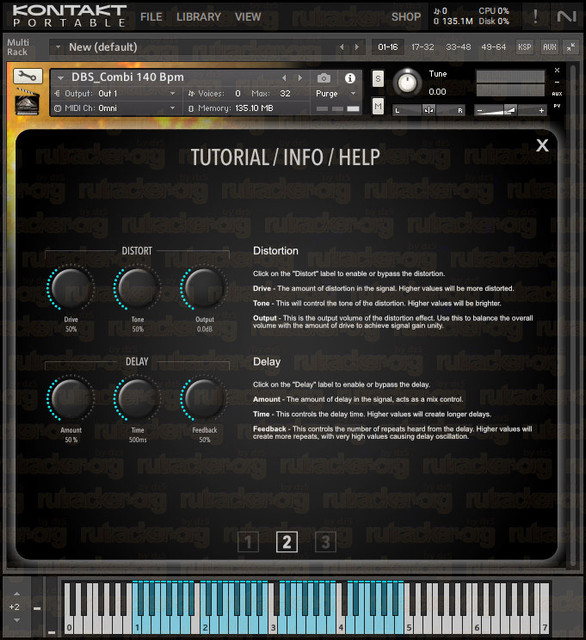Switch to rack page 33-48
Image resolution: width=586 pixels, height=640 pixels.
(458, 47)
